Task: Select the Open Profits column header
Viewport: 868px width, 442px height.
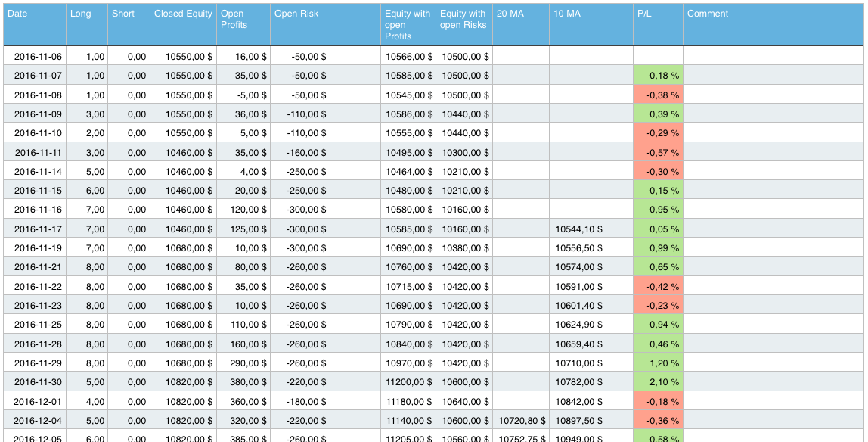Action: click(x=234, y=19)
